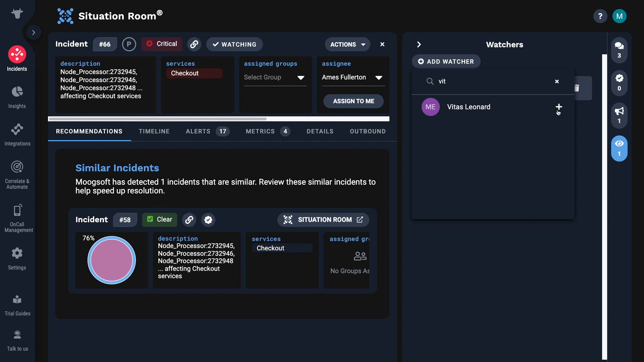
Task: Open the announcements megaphone panel
Action: tap(619, 116)
